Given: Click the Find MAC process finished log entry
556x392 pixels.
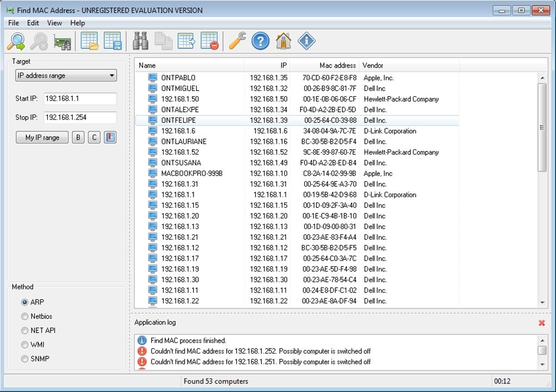Looking at the screenshot, I should tap(188, 340).
